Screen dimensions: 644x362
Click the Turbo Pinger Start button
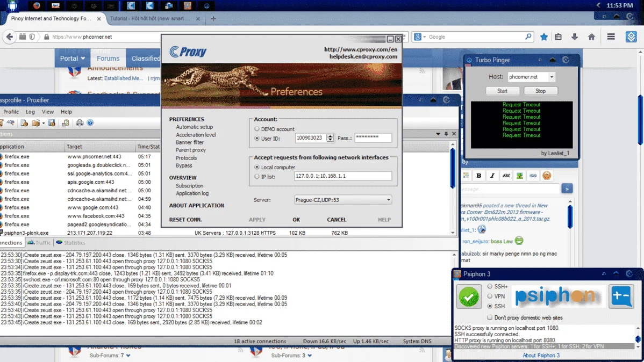point(502,91)
